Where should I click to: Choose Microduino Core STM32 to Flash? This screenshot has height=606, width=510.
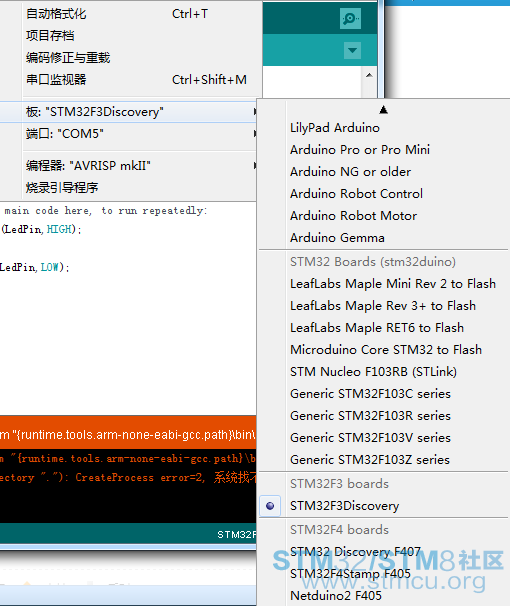click(383, 350)
